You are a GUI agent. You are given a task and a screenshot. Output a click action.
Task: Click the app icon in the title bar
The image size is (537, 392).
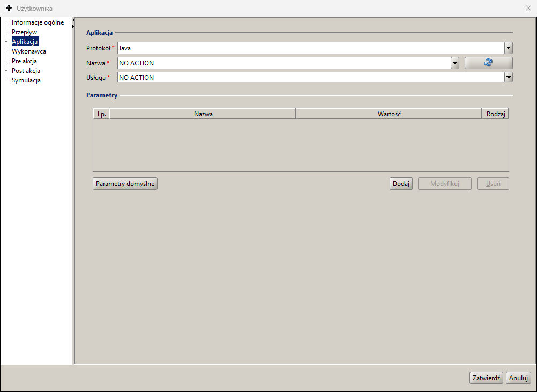(9, 8)
